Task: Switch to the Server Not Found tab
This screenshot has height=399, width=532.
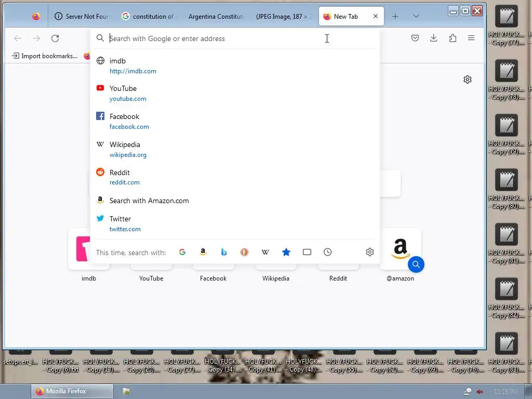Action: [x=82, y=16]
